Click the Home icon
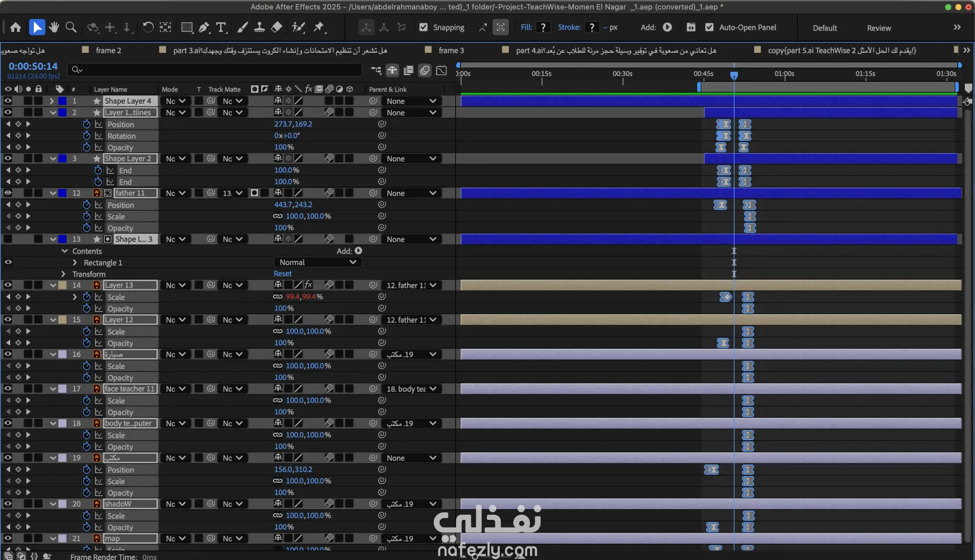 [16, 27]
